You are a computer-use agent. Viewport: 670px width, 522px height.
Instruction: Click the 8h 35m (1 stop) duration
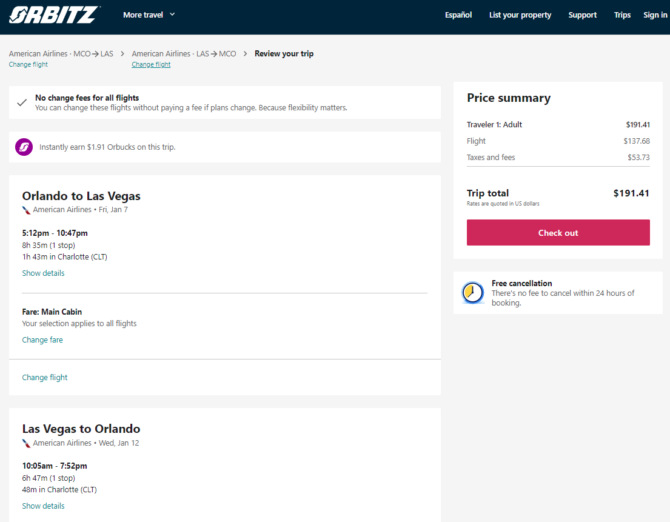coord(49,245)
